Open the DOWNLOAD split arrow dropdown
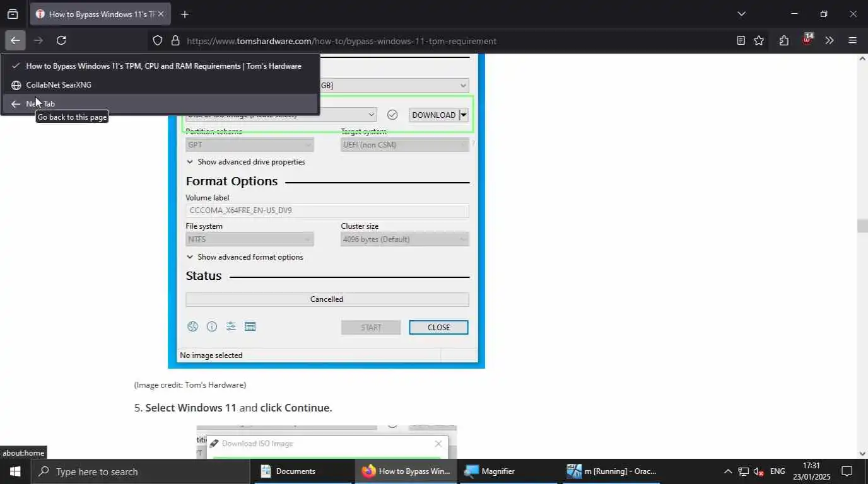This screenshot has height=484, width=868. [x=464, y=115]
